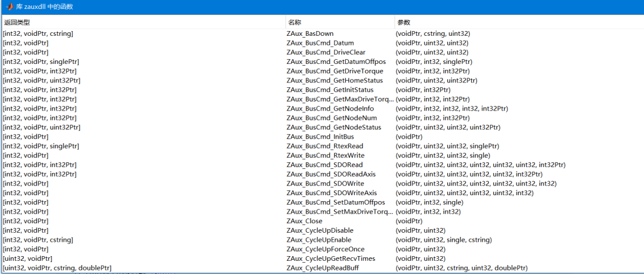Select ZAux_BusCmd_GetNodeStatus function name
This screenshot has width=644, height=274.
(334, 127)
